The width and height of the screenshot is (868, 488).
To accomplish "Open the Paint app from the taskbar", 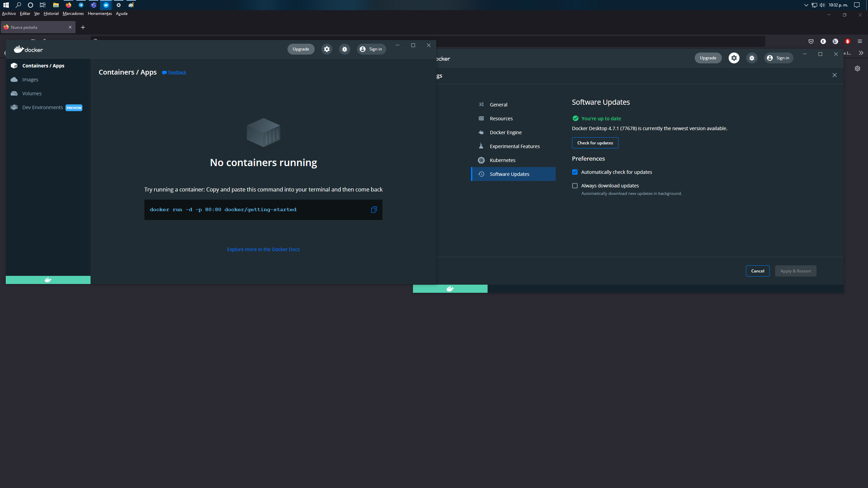I will click(x=131, y=5).
